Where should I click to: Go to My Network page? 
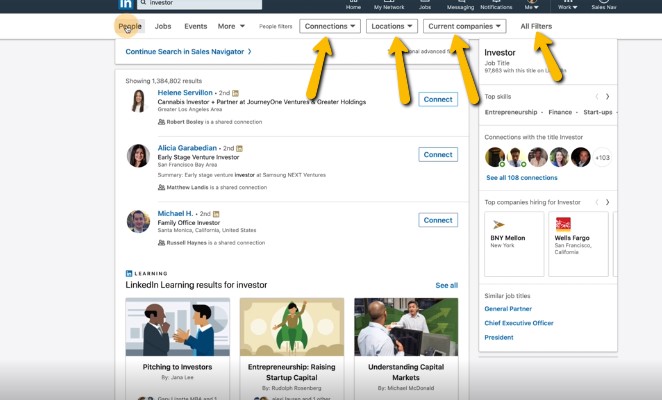[389, 5]
